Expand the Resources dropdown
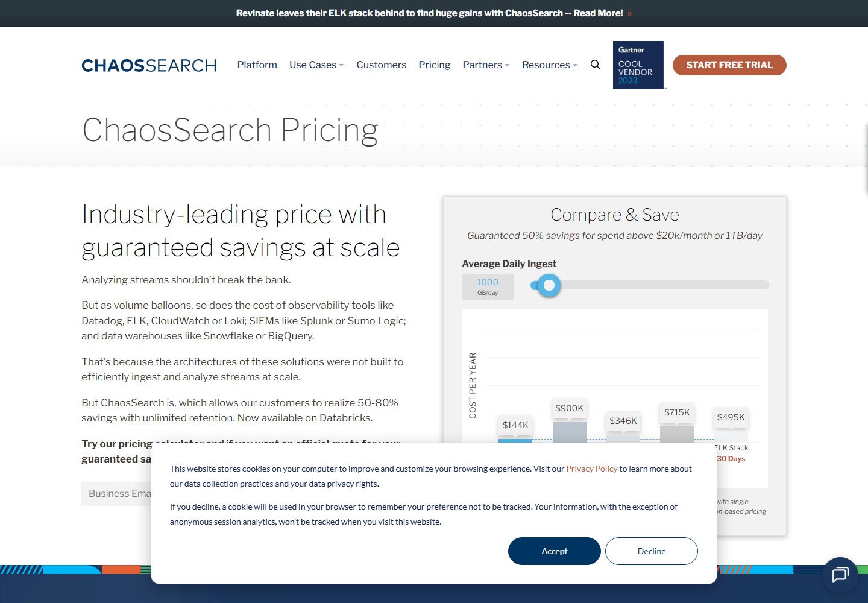The image size is (868, 603). point(550,65)
